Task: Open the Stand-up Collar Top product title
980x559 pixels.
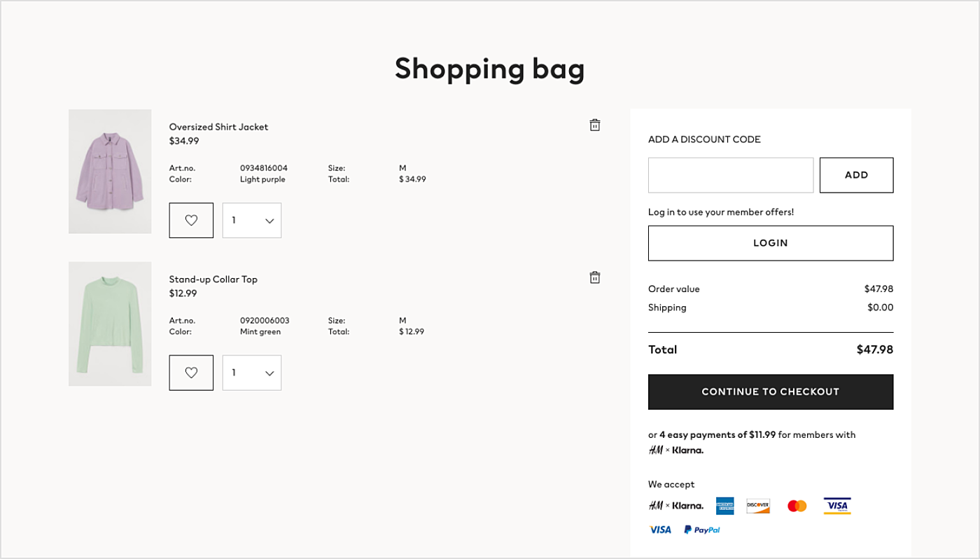Action: click(213, 279)
